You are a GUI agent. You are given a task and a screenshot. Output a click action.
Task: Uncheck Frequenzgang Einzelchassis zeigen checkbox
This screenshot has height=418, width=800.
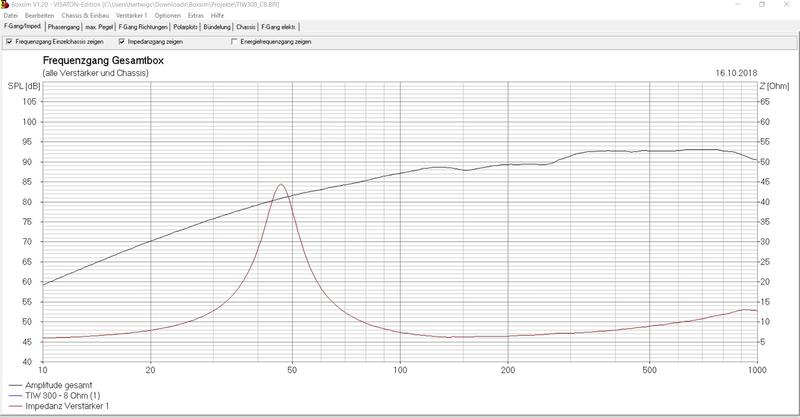point(9,42)
